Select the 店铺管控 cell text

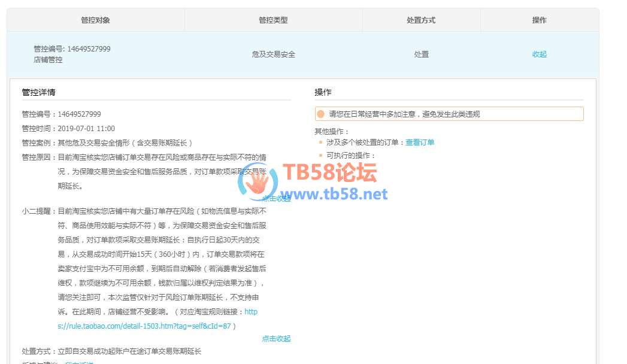(48, 60)
